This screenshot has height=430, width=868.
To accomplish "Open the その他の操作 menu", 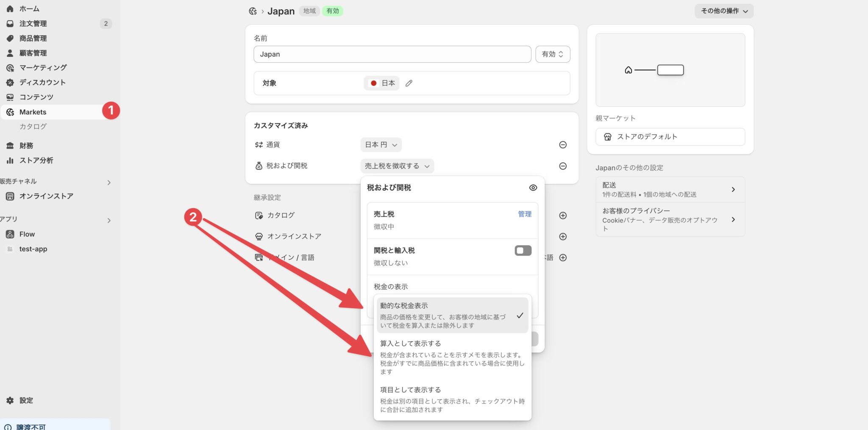I will (723, 11).
